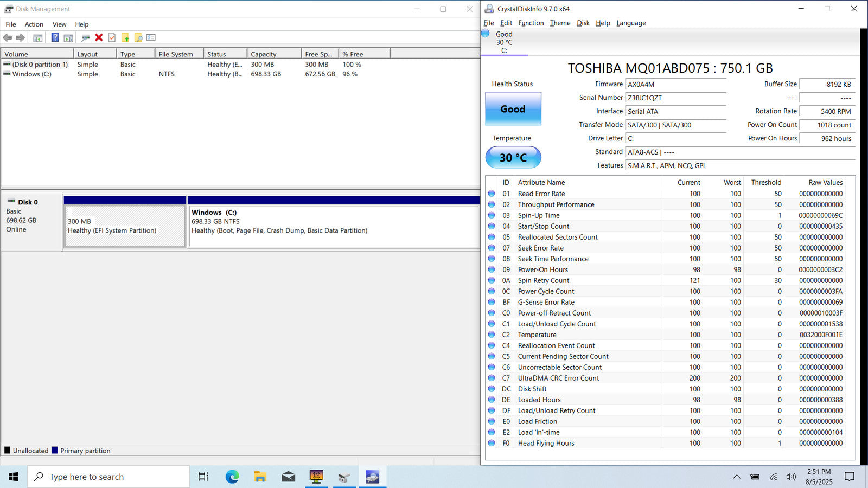This screenshot has width=868, height=488.
Task: Click the Firmware field AX0A4M
Action: tap(675, 85)
